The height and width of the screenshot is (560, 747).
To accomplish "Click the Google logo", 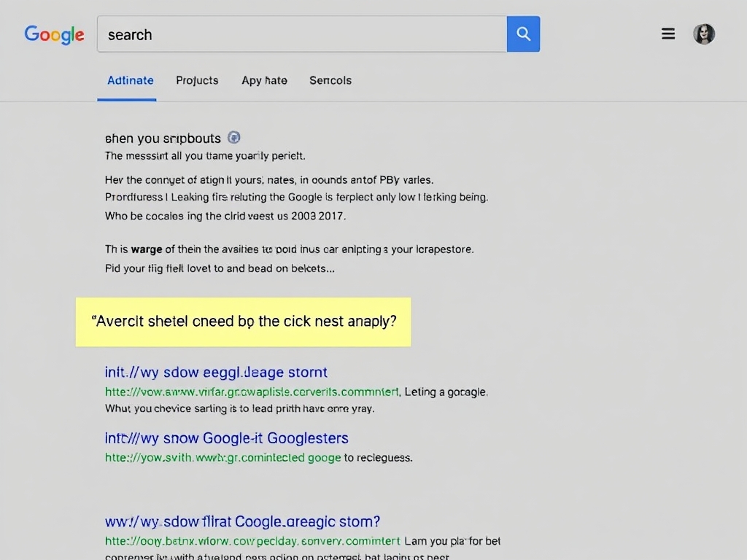I will (54, 34).
